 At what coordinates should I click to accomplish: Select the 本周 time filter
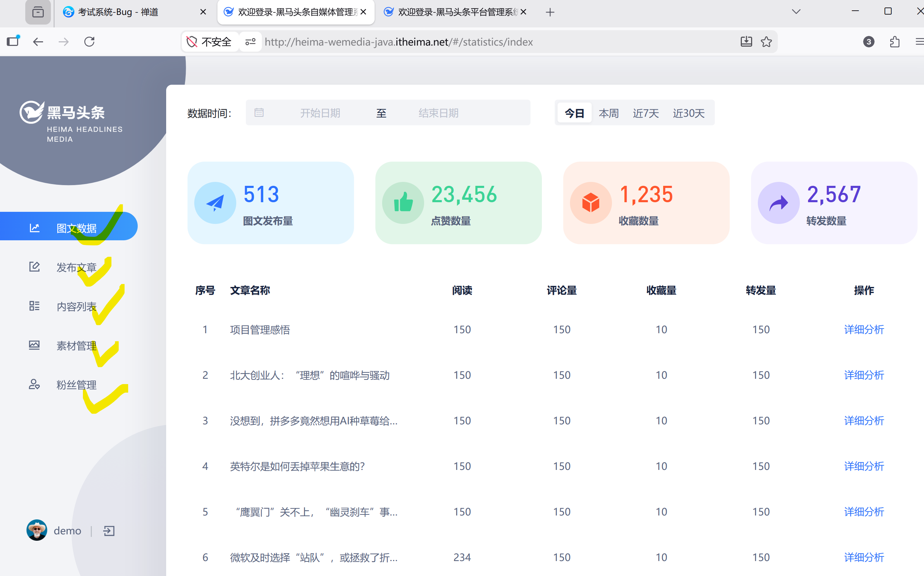tap(608, 113)
